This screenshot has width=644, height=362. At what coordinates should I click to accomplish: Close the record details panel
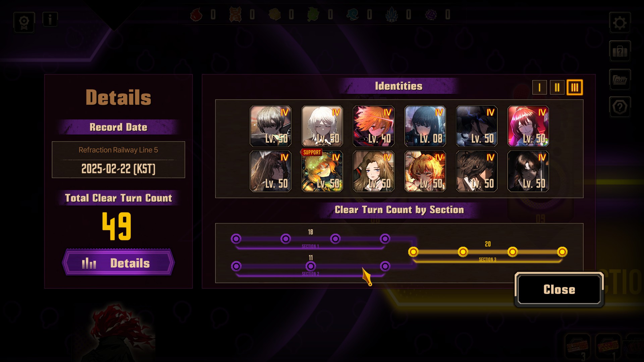pos(559,290)
